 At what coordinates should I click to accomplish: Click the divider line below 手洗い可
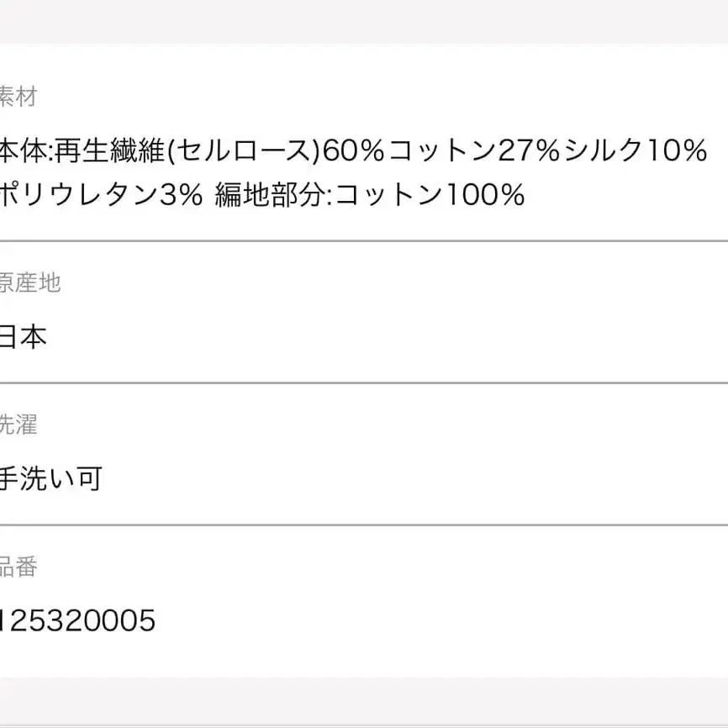364,525
